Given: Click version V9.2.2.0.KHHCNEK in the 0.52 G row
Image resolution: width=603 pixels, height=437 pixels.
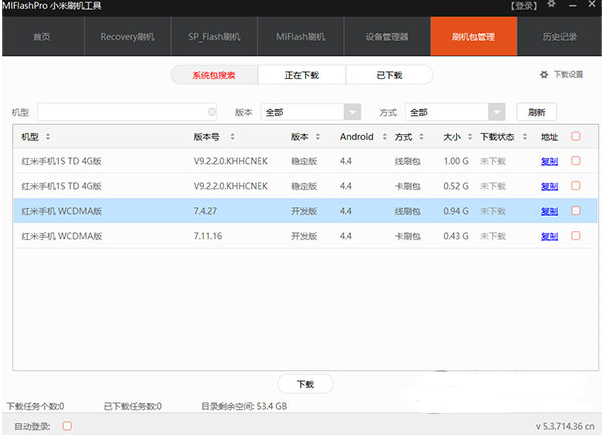Looking at the screenshot, I should (x=230, y=186).
